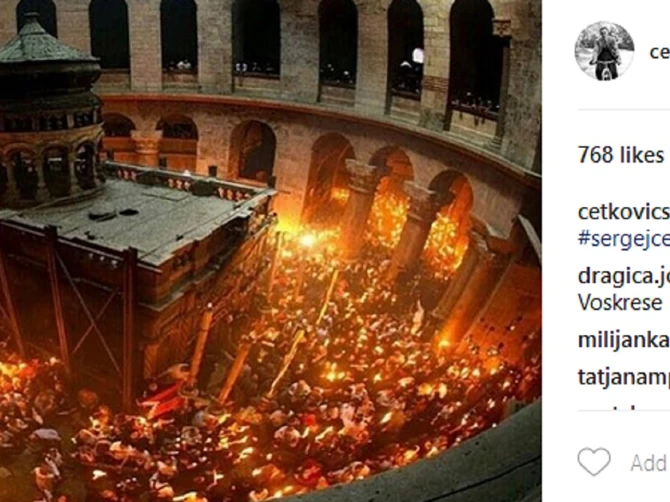Click the bright candle flare in photo

307,240
